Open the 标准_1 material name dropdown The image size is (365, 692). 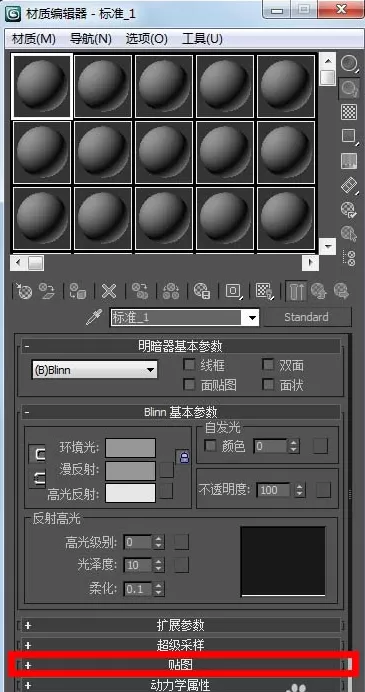click(253, 317)
